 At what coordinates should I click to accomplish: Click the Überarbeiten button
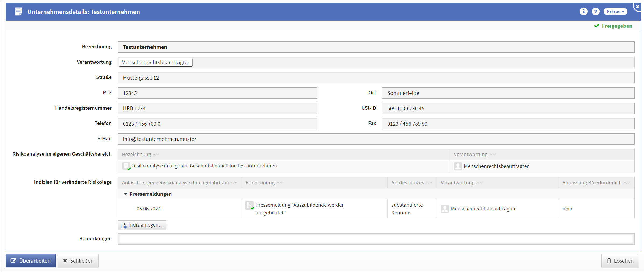[x=31, y=261]
